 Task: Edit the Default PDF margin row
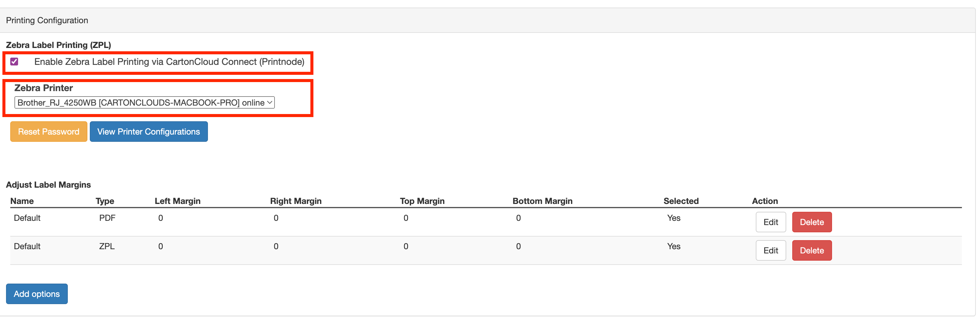pyautogui.click(x=770, y=222)
